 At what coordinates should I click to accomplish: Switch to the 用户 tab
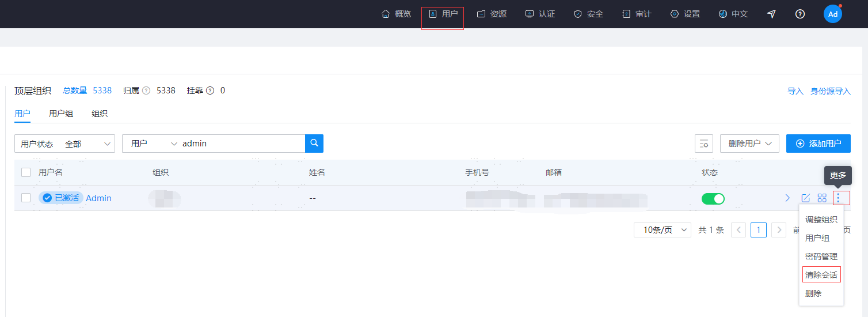22,114
